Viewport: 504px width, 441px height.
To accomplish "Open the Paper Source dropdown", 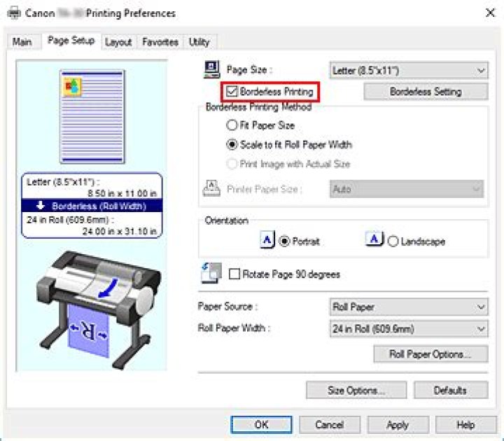I will pyautogui.click(x=409, y=307).
